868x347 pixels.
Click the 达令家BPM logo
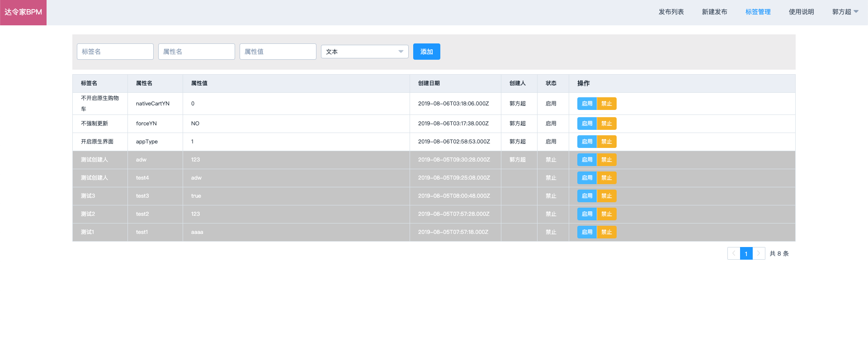coord(23,12)
